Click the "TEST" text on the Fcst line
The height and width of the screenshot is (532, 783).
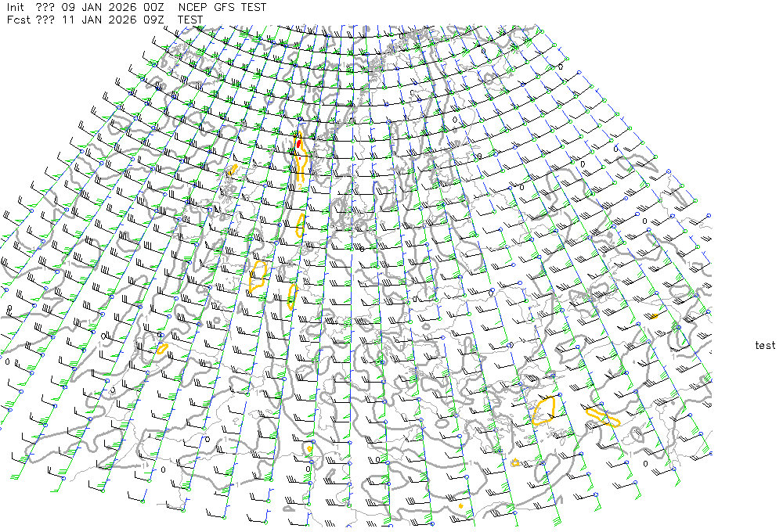coord(190,20)
